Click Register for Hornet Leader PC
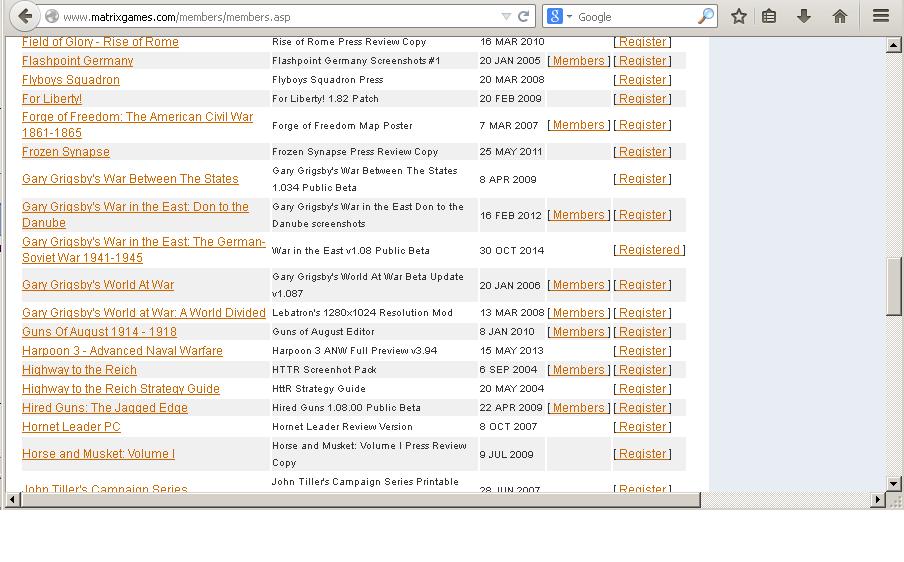Viewport: 904px width, 562px height. point(642,427)
